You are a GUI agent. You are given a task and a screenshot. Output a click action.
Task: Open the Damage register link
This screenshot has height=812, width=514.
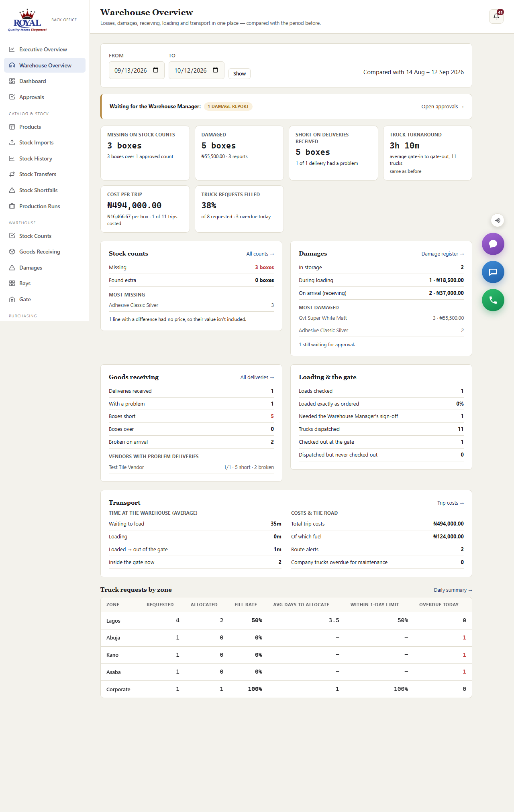click(443, 254)
